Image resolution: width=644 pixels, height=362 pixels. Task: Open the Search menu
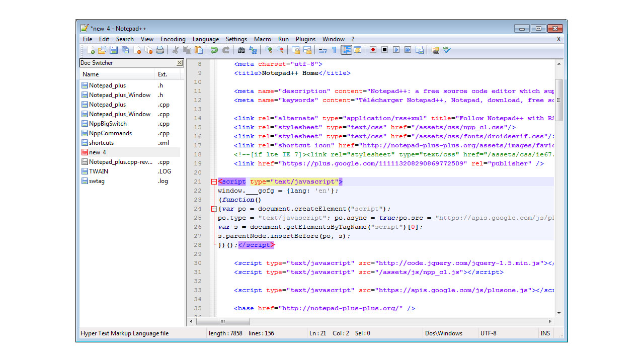point(125,39)
